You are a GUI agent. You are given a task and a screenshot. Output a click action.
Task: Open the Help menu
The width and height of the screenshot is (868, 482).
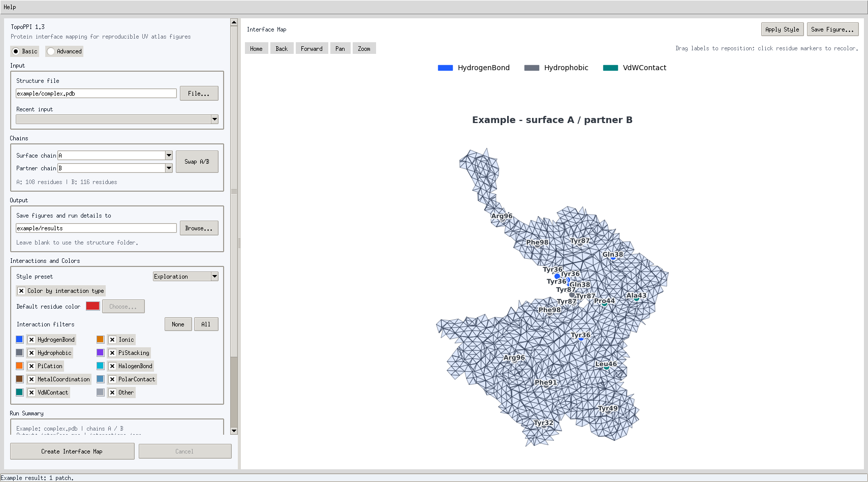10,7
